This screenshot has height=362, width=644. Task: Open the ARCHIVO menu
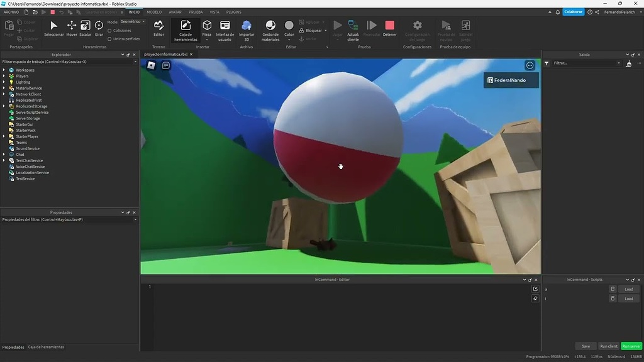pos(11,12)
